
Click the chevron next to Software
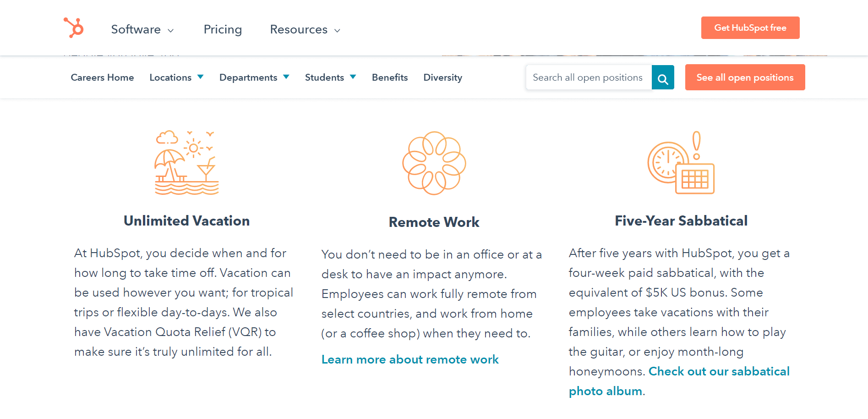coord(171,31)
